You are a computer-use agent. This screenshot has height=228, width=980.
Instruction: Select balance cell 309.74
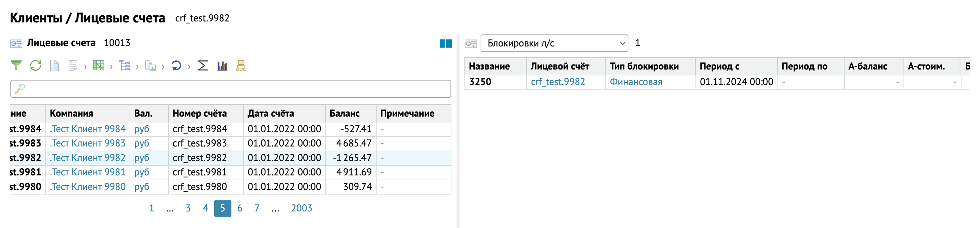(351, 187)
